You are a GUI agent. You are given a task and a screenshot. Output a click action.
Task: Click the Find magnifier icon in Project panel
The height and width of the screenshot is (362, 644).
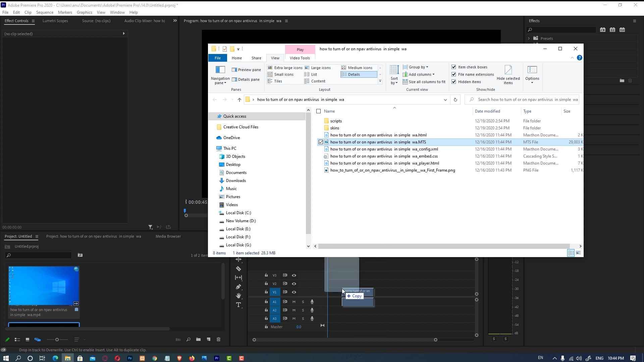pos(189,340)
